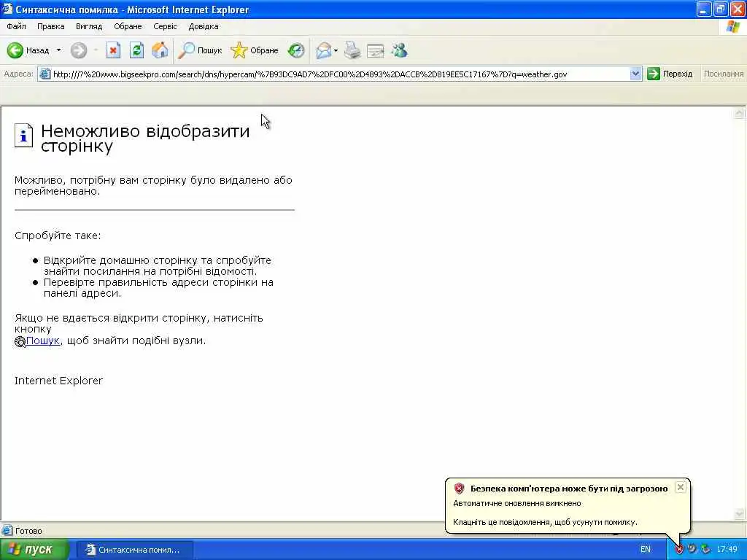
Task: Click the IE icon in title bar
Action: (7, 9)
